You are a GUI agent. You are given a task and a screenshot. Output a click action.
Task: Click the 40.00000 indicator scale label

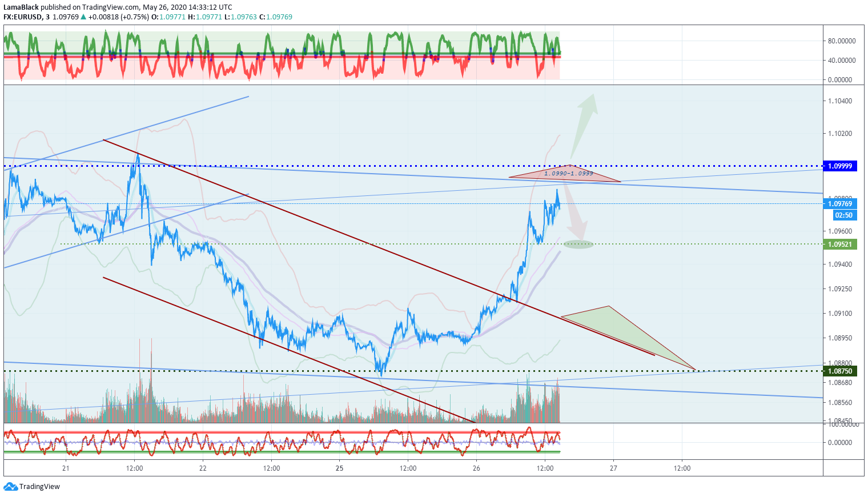click(842, 61)
